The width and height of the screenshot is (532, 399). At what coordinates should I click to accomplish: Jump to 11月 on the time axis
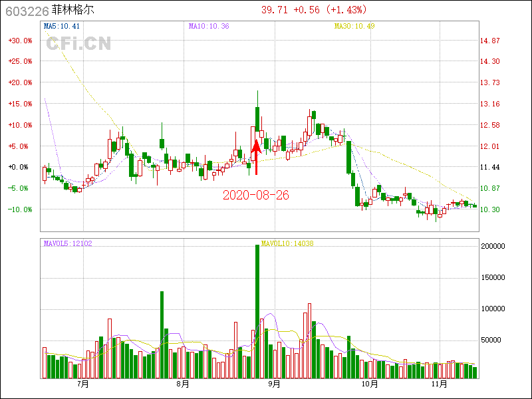pos(438,384)
